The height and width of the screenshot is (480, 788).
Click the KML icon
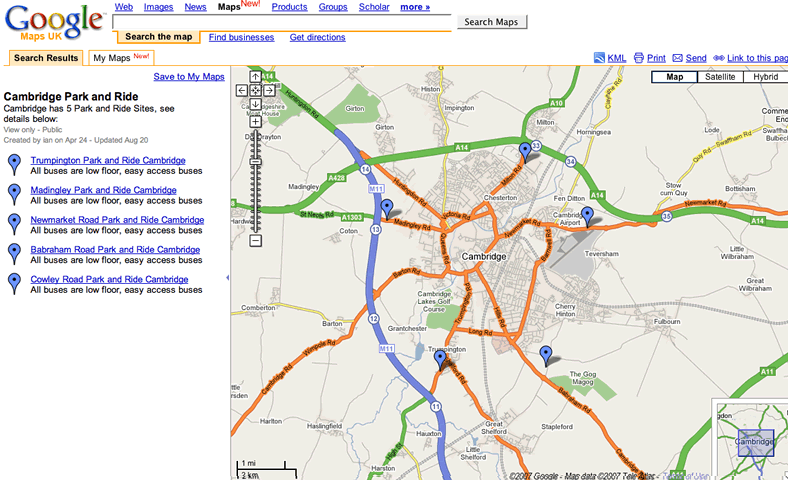(599, 58)
